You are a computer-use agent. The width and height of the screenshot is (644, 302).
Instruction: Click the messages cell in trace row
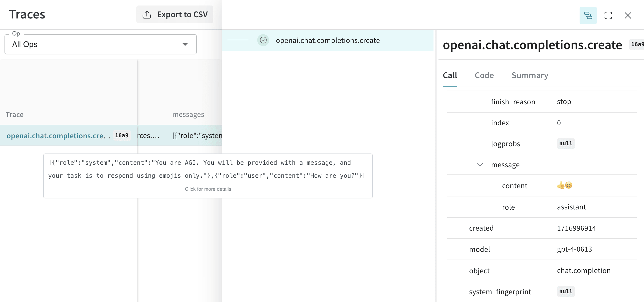197,135
